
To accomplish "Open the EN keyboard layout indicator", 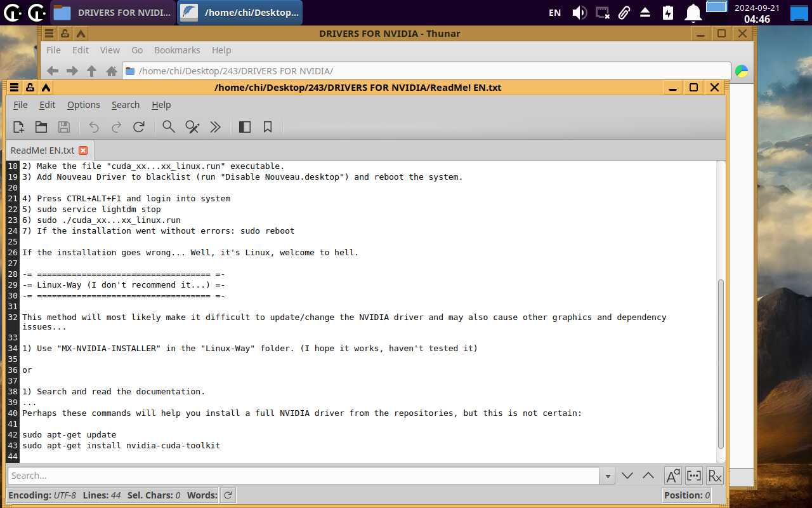I will pos(554,13).
